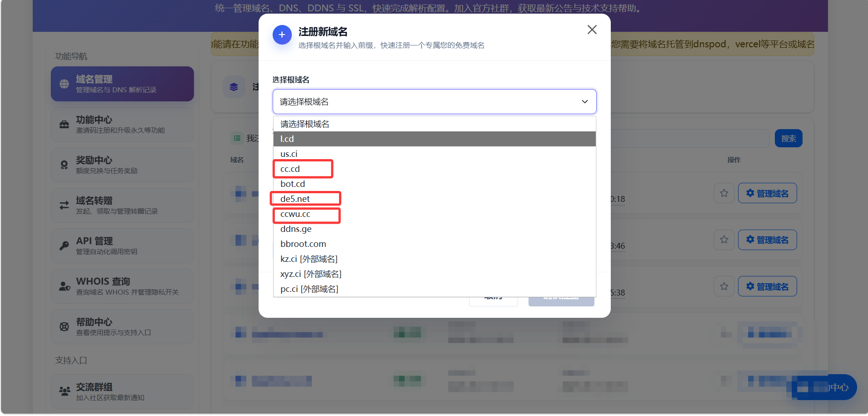
Task: Click 管理域名 in the 0:18 row
Action: point(767,193)
